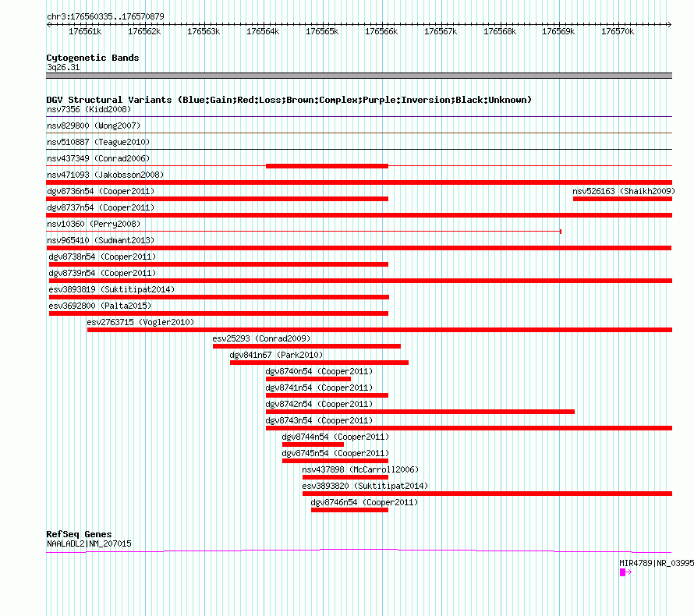The height and width of the screenshot is (616, 694).
Task: Click the dgv8744n54 red bar
Action: (x=313, y=444)
